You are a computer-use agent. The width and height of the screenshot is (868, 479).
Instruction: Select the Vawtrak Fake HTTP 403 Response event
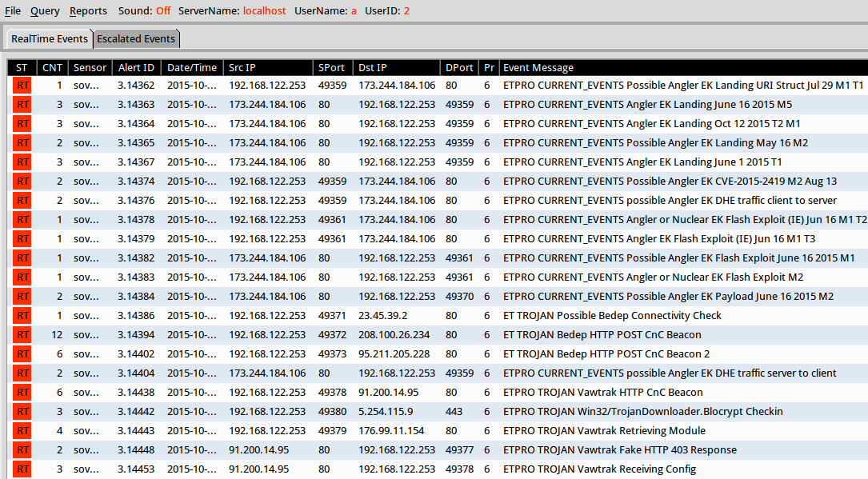(620, 450)
